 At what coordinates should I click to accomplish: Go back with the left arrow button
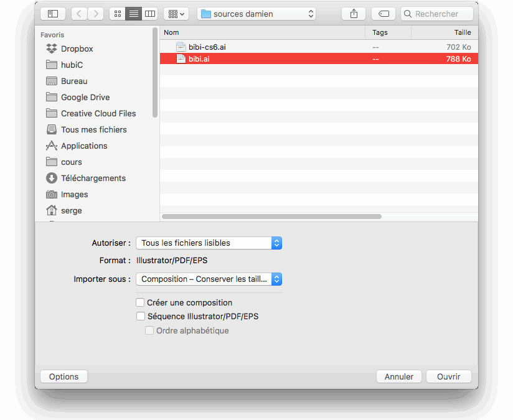coord(80,14)
